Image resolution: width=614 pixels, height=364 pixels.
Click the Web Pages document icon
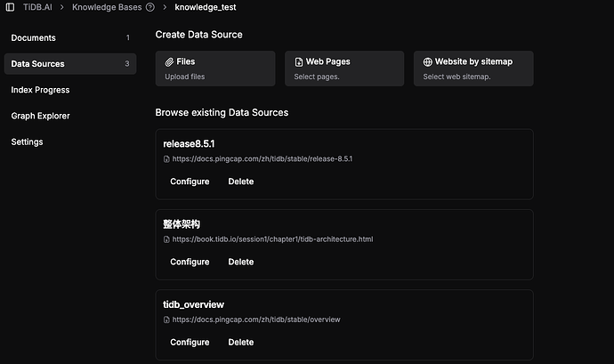click(x=299, y=62)
